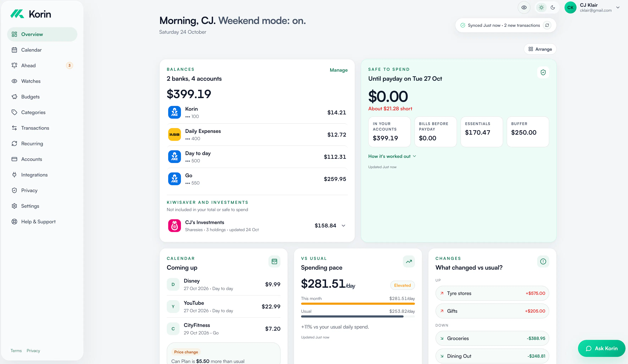This screenshot has width=628, height=364.
Task: Click the Synced Just now status text
Action: point(504,25)
